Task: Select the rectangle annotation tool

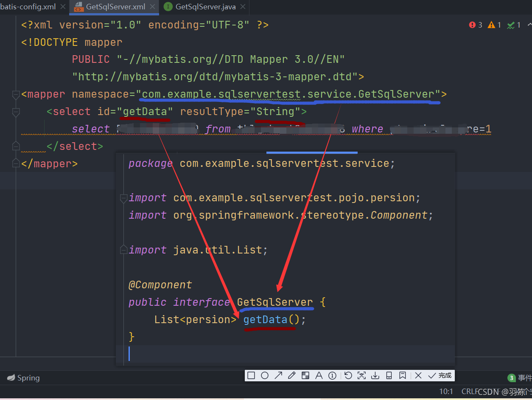Action: point(251,375)
